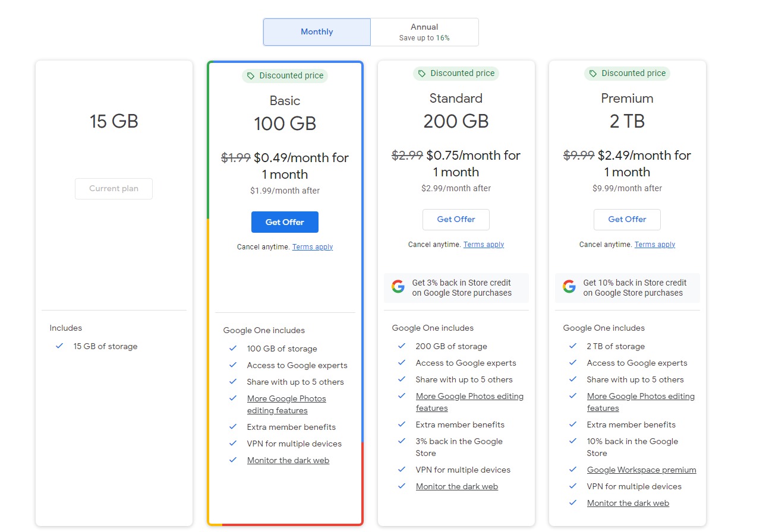The height and width of the screenshot is (532, 766).
Task: Click the disabled Current plan button
Action: 114,189
